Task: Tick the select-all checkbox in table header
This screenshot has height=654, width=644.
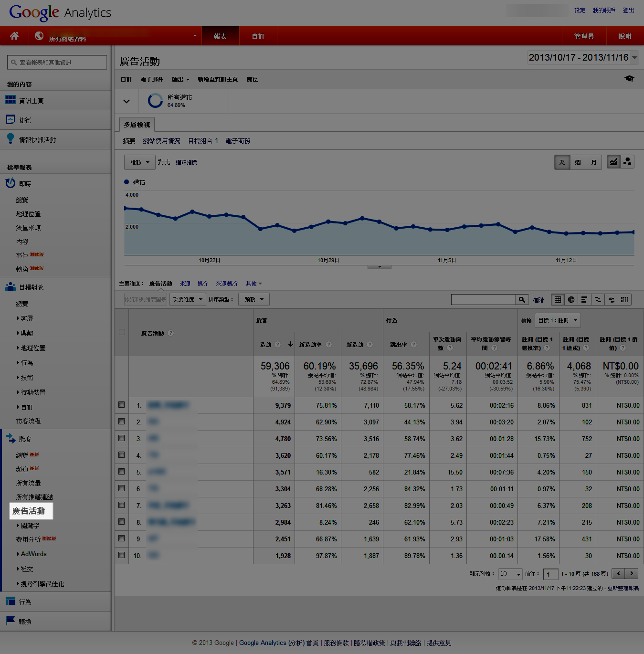Action: [x=122, y=332]
